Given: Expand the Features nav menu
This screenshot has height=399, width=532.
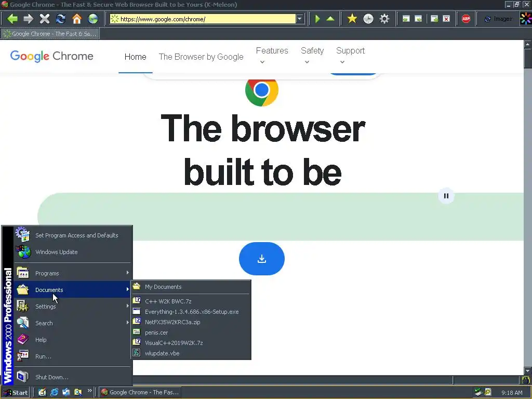Looking at the screenshot, I should tap(272, 55).
